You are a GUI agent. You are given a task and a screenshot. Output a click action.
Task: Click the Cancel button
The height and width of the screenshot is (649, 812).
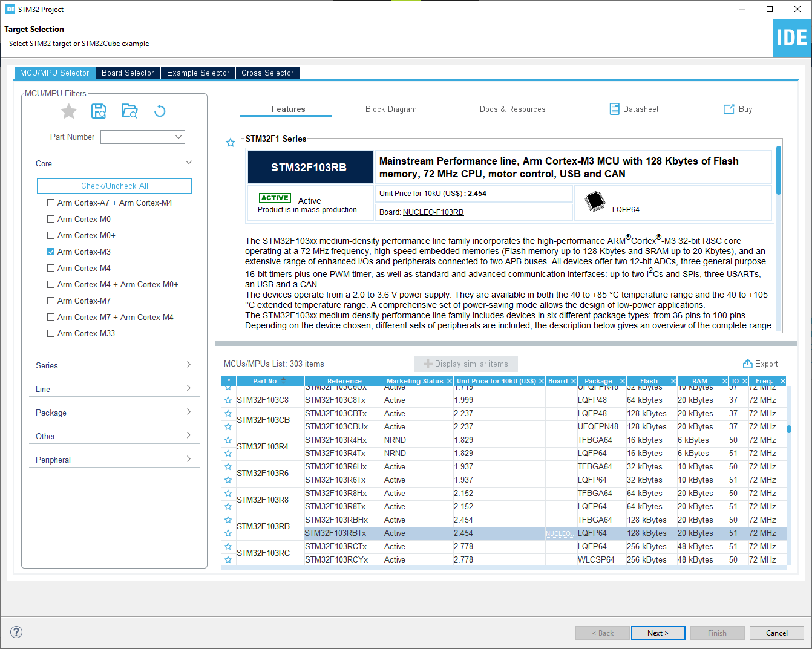[x=776, y=633]
